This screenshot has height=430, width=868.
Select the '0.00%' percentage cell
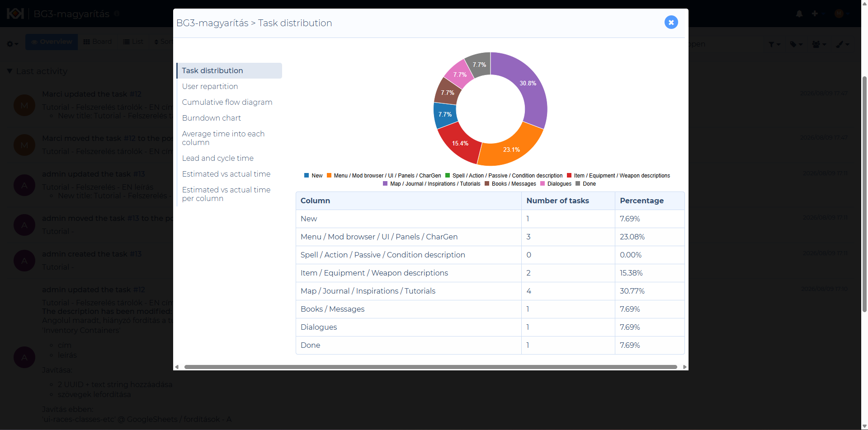650,255
